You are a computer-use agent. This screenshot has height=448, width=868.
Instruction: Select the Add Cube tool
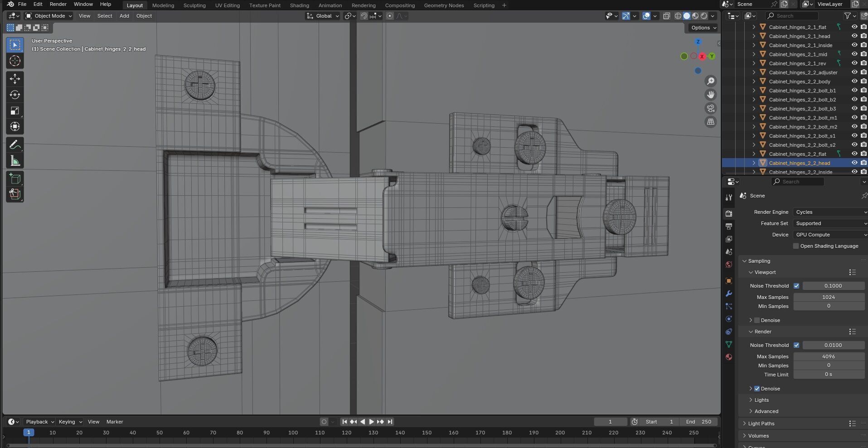pos(15,179)
